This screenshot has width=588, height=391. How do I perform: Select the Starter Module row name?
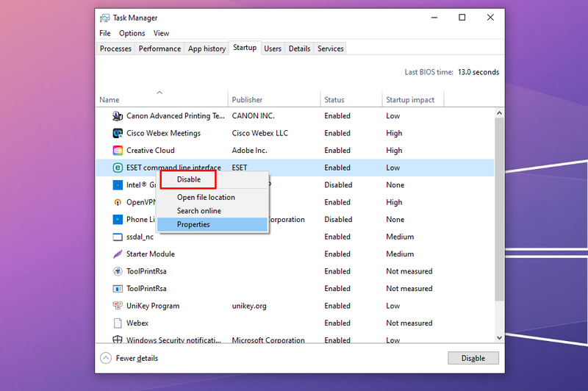pyautogui.click(x=151, y=254)
